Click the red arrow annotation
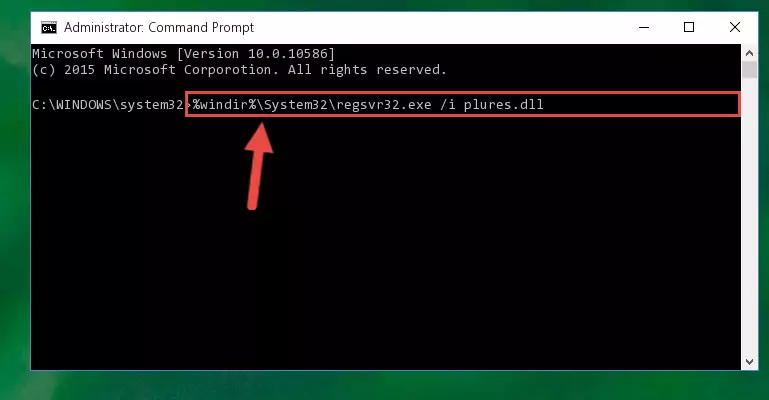769x400 pixels. [x=258, y=166]
